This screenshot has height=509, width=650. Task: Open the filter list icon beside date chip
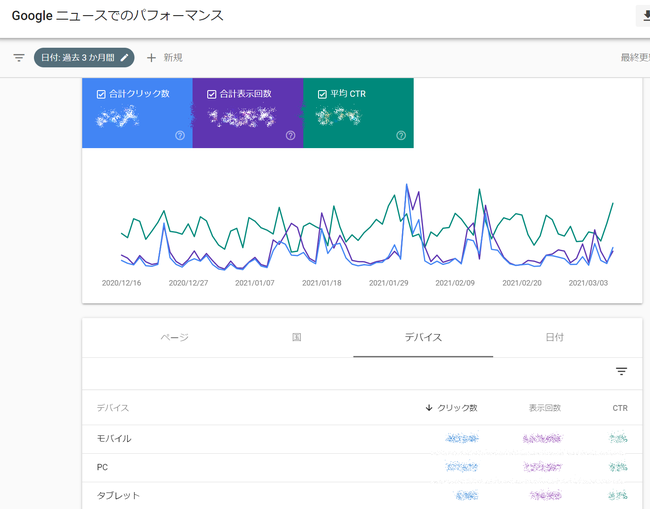pyautogui.click(x=19, y=58)
